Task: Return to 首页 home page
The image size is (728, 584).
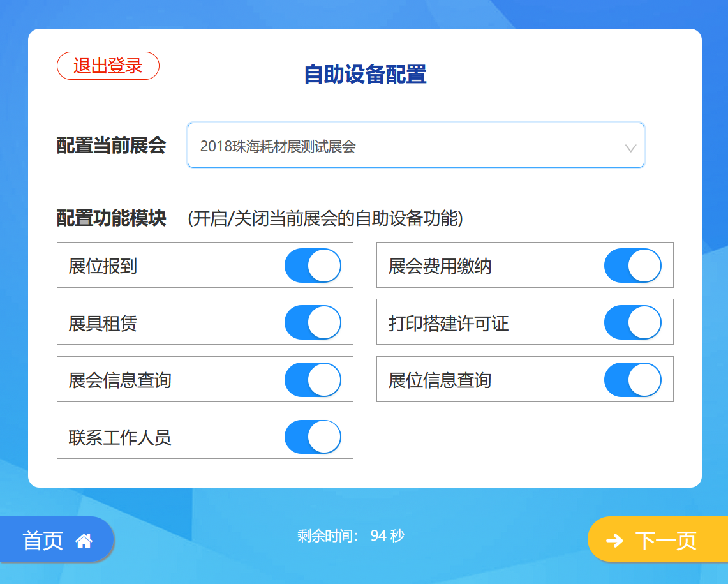Action: coord(57,540)
